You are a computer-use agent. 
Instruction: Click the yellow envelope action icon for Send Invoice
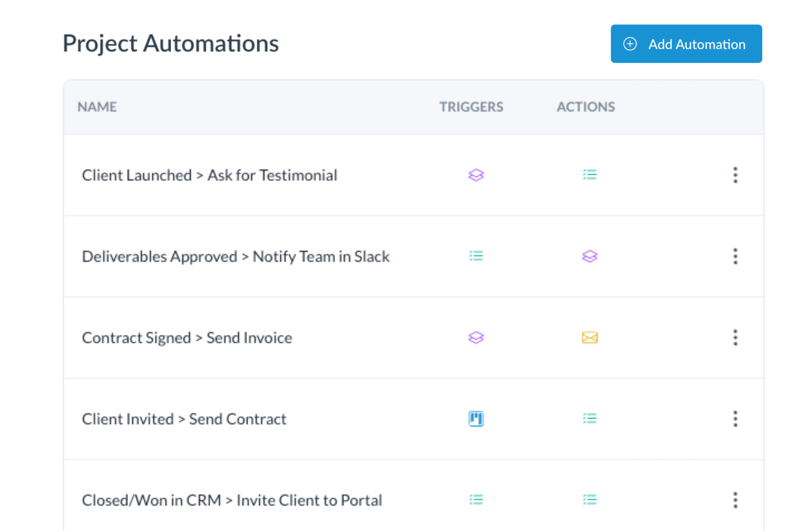click(x=589, y=338)
